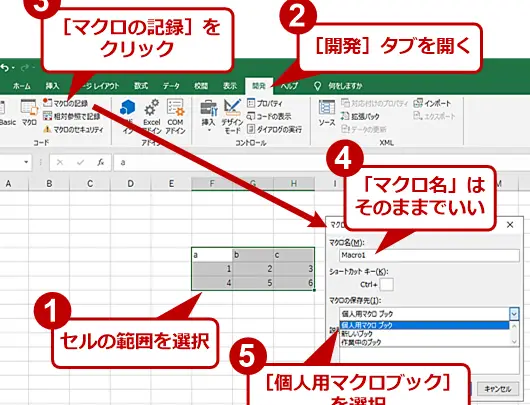This screenshot has height=405, width=530.
Task: Click the Redo arrow icon
Action: 25,68
